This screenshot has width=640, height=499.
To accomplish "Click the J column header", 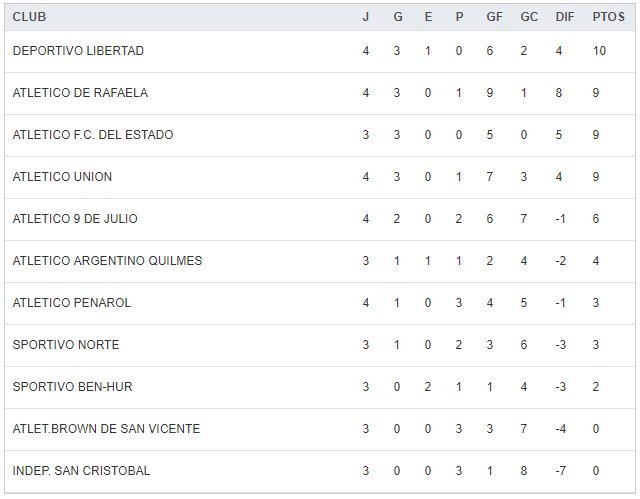I will click(366, 17).
